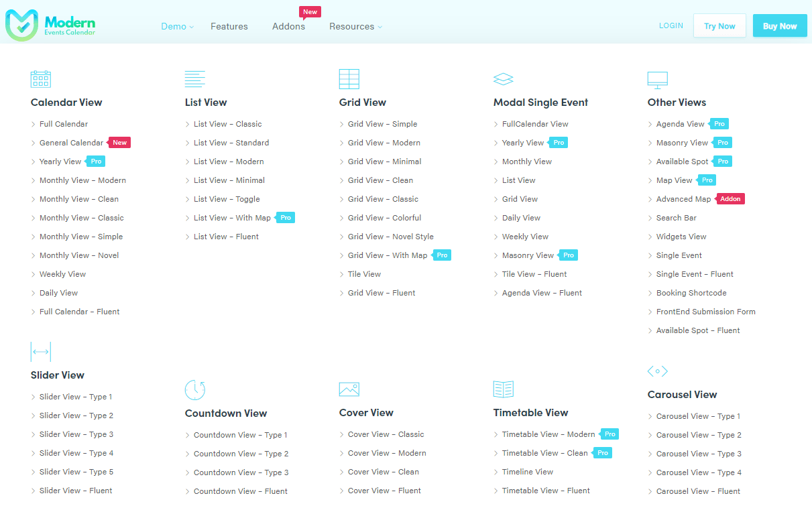Click the LOGIN link

click(671, 25)
